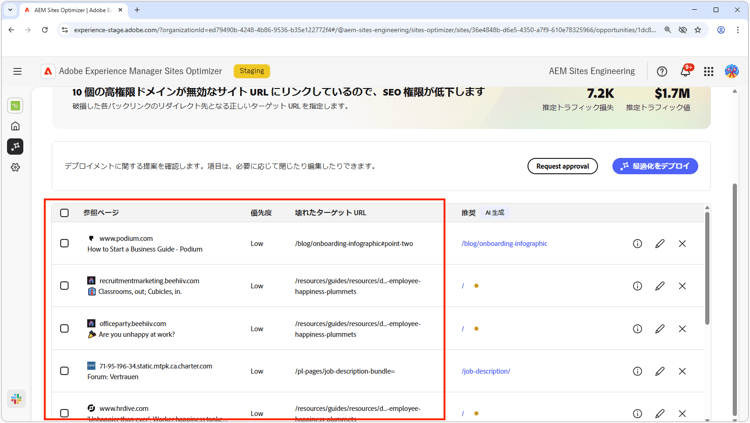750x423 pixels.
Task: Click the AI 生成 badge
Action: click(495, 213)
